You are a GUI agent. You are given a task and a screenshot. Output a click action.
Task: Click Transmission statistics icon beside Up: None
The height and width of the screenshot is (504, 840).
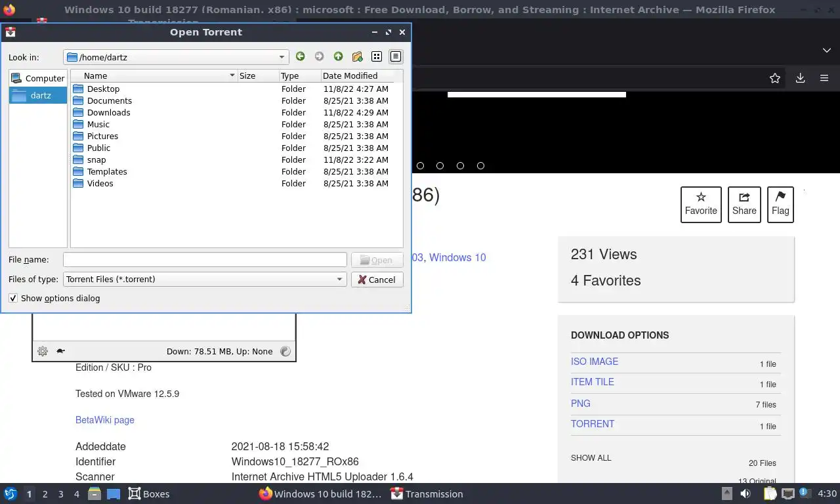[x=285, y=351]
